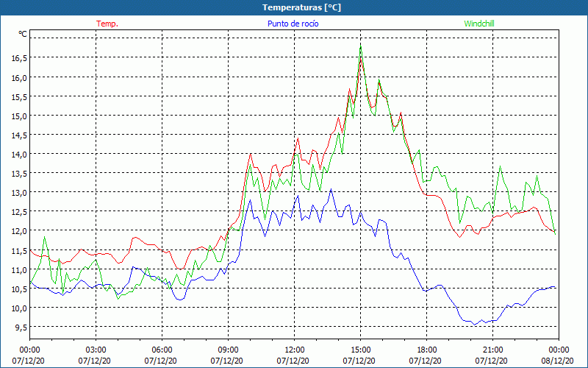
Task: Click the 21:00 time axis label
Action: [492, 350]
